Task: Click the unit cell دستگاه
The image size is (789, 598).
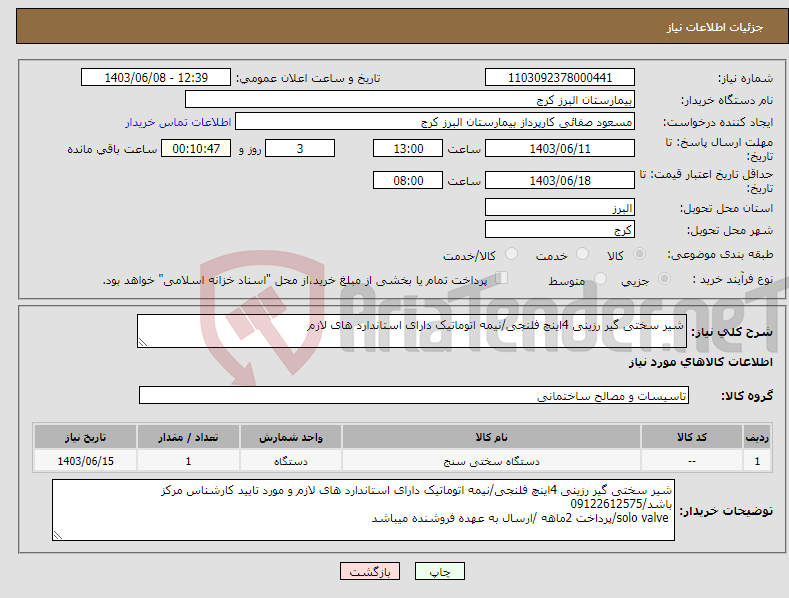Action: pos(291,461)
